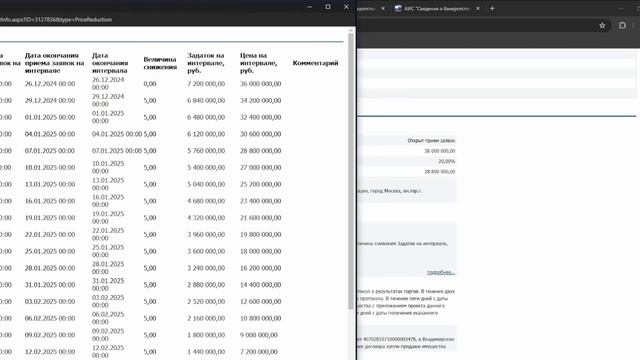Viewport: 640px width, 360px height.
Task: Select price cell 30 600 000,00
Action: [x=260, y=134]
